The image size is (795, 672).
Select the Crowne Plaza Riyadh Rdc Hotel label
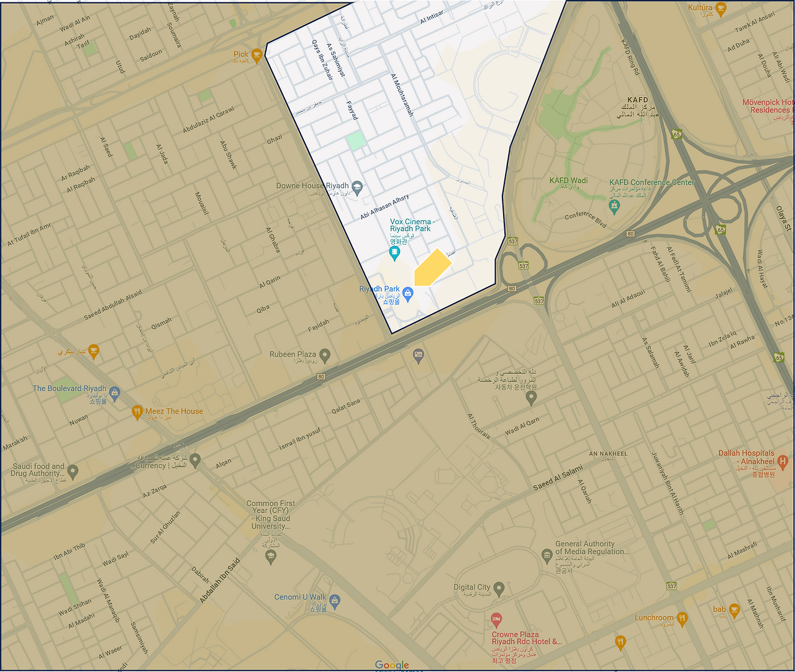[526, 638]
